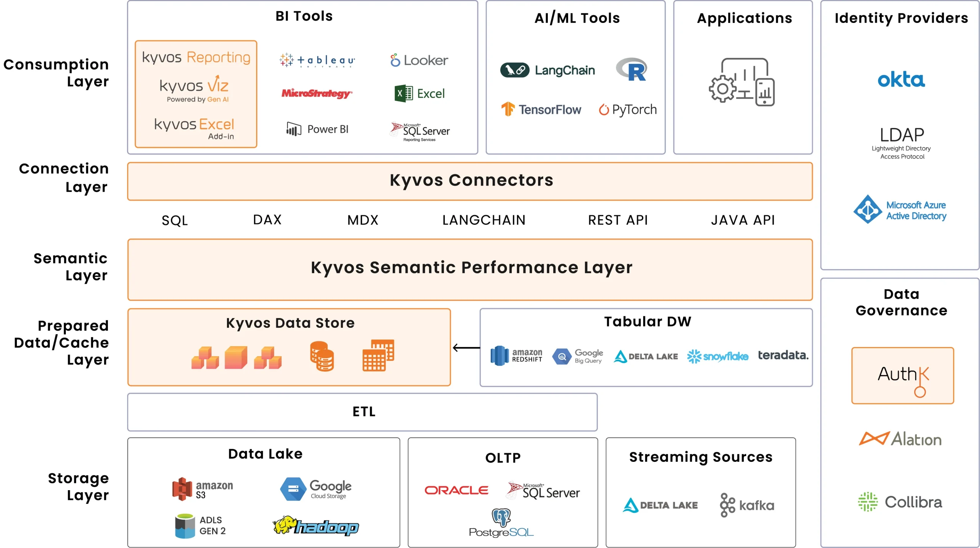Click the Hadoop elephant logo
The height and width of the screenshot is (548, 980).
pyautogui.click(x=316, y=526)
